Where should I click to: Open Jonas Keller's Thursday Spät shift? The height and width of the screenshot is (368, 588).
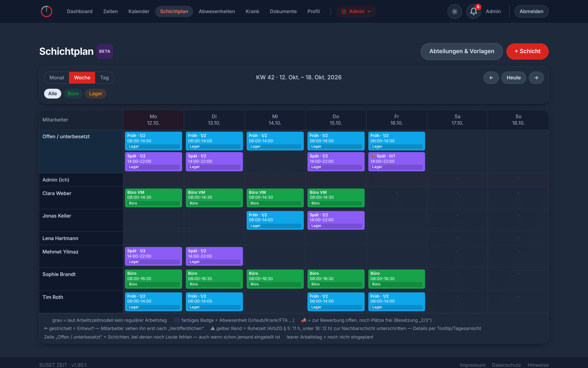pyautogui.click(x=336, y=220)
